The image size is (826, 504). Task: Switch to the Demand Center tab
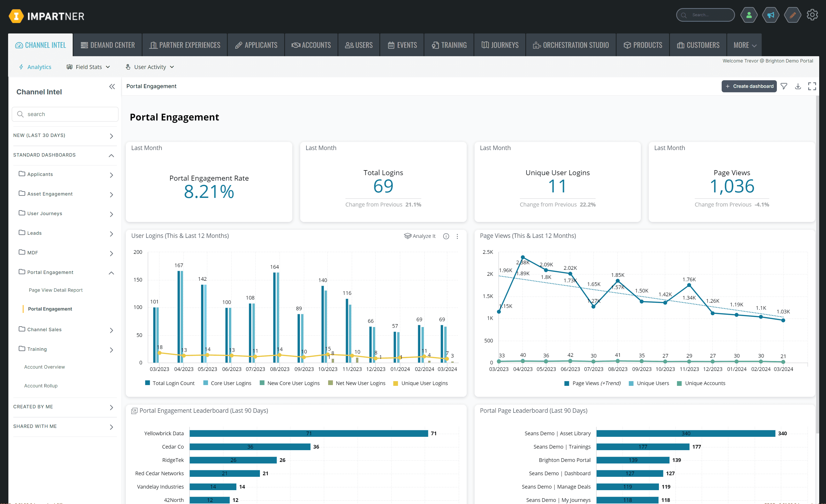click(108, 45)
